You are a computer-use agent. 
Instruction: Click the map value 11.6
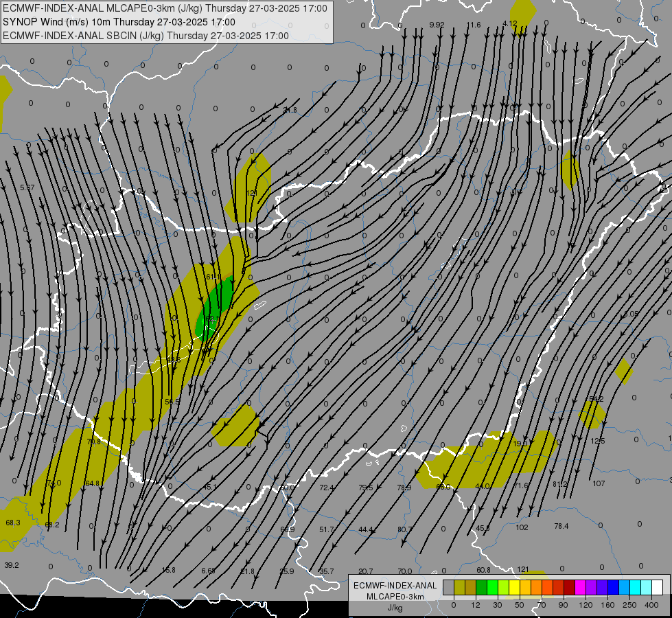[474, 25]
